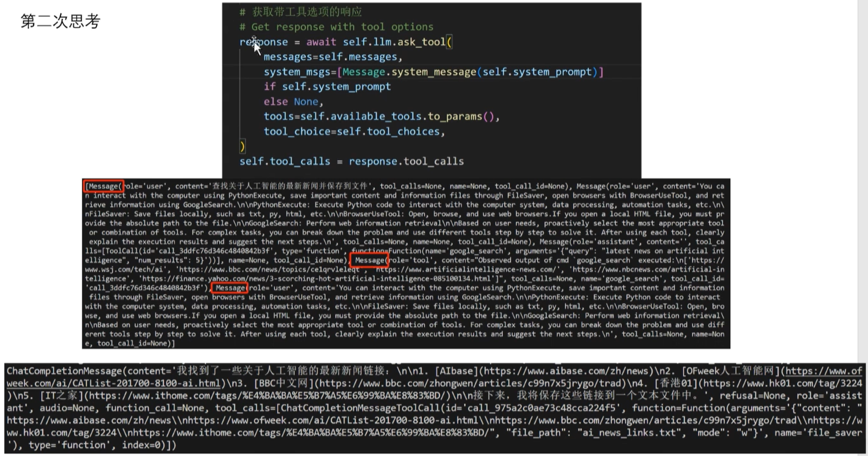Click the first red-boxed "[Message(" label
Screen dimensions: 868x456
tap(104, 187)
